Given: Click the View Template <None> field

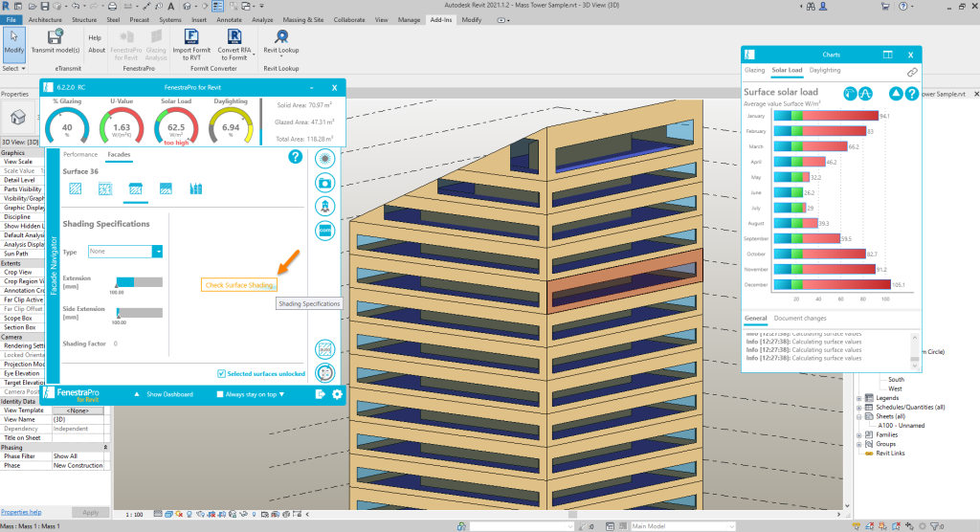Looking at the screenshot, I should coord(78,410).
